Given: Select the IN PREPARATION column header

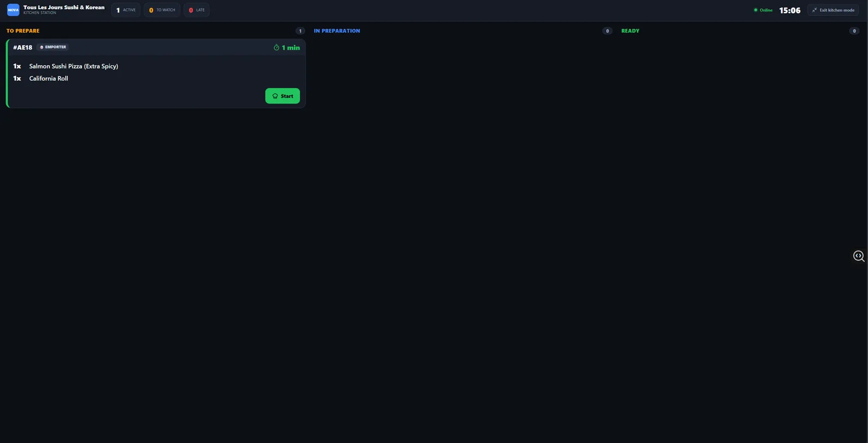Looking at the screenshot, I should [337, 31].
